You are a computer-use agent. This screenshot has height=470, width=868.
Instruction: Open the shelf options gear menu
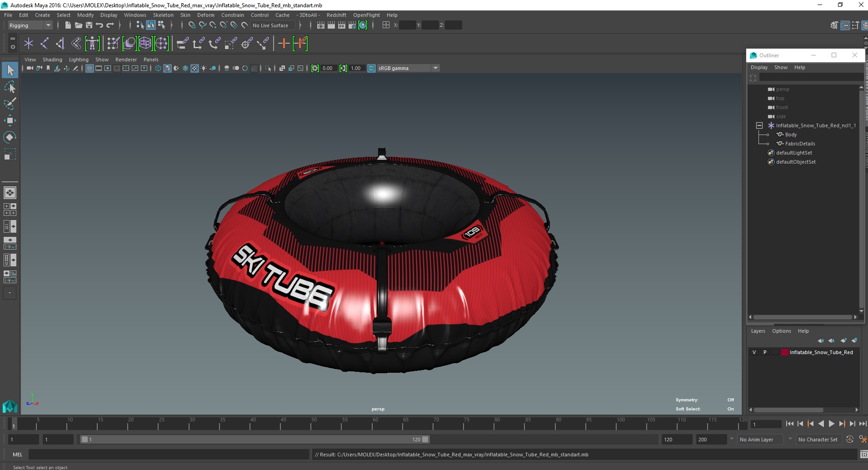coord(13,47)
